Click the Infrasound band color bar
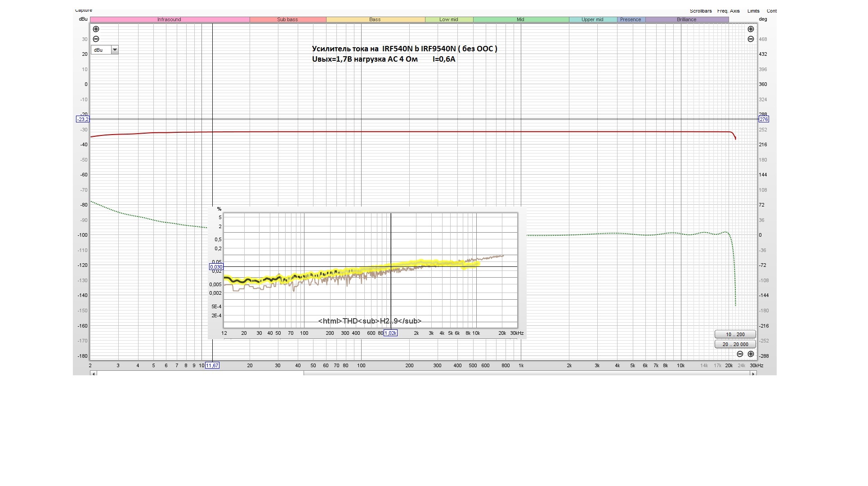Screen dimensions: 868x486 tap(169, 20)
